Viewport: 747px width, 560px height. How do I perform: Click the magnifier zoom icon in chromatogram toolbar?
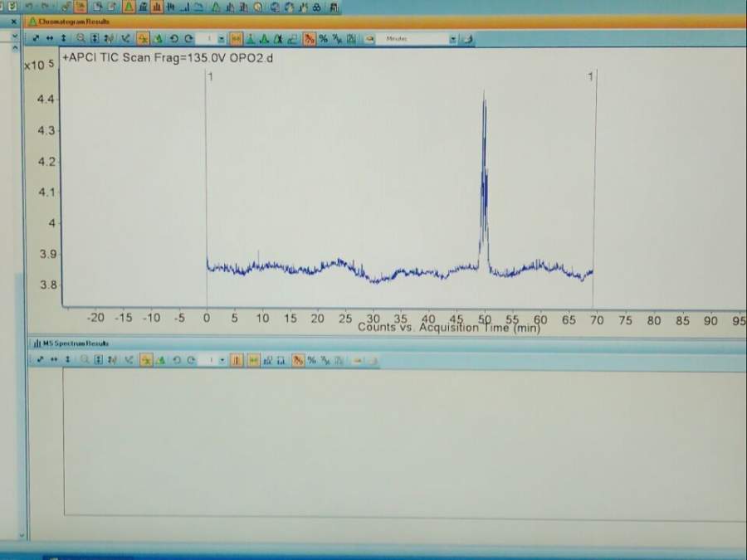pyautogui.click(x=81, y=38)
